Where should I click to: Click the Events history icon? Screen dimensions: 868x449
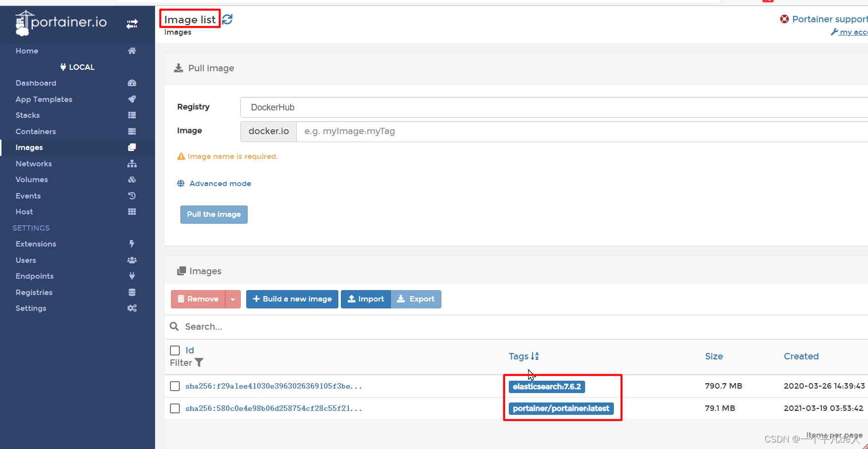pos(132,196)
